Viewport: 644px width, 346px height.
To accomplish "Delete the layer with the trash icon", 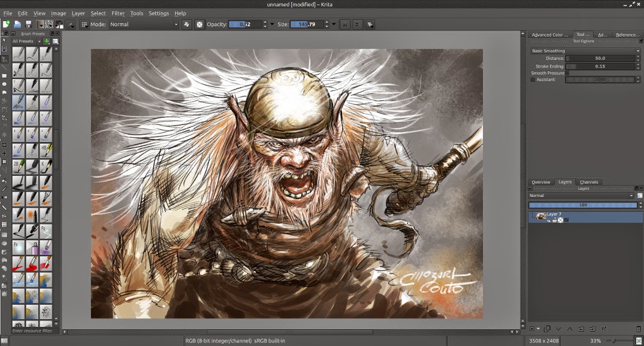I will pyautogui.click(x=638, y=329).
